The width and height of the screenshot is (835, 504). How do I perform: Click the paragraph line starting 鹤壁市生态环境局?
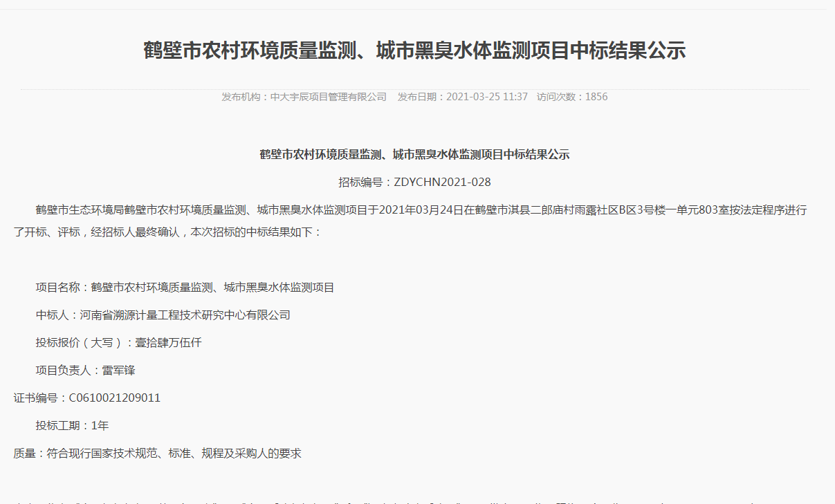pyautogui.click(x=421, y=210)
